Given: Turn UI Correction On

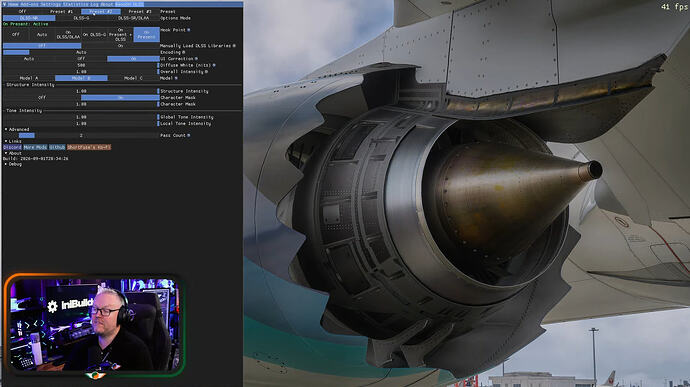Looking at the screenshot, I should coord(133,59).
